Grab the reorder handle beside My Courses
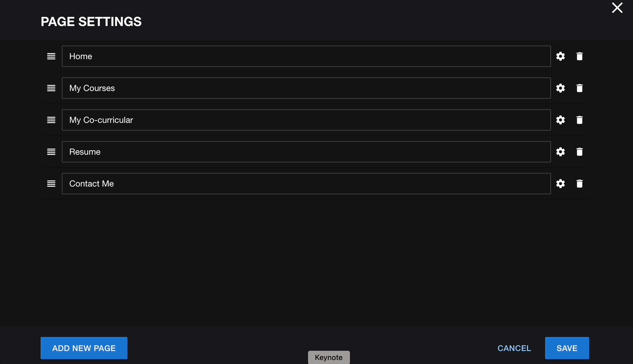The width and height of the screenshot is (633, 364). click(x=52, y=88)
